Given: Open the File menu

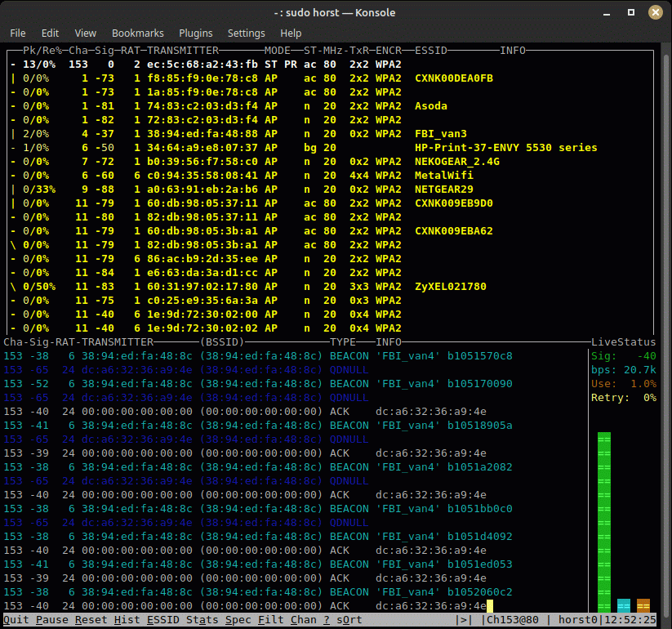Looking at the screenshot, I should click(18, 33).
